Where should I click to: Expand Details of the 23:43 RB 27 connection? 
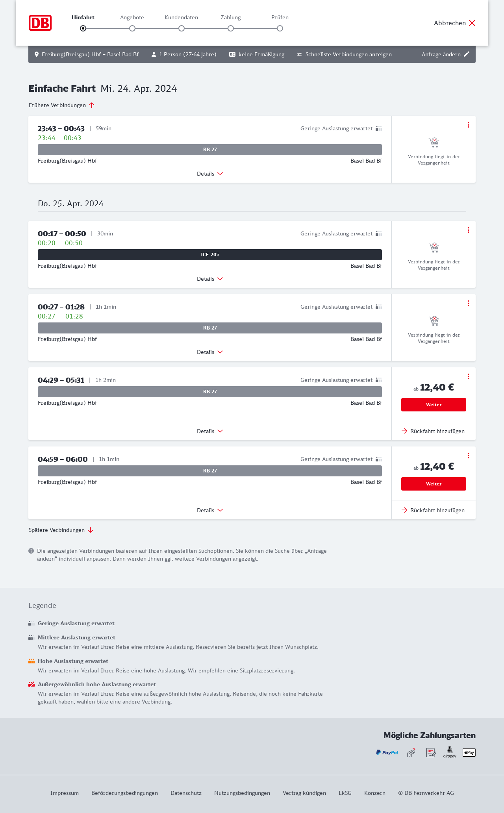[x=210, y=174]
